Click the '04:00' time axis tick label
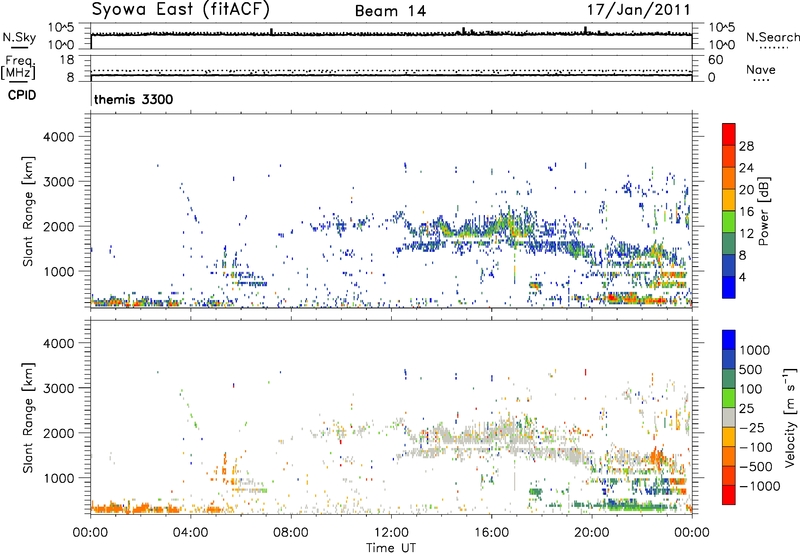Image resolution: width=800 pixels, height=554 pixels. (x=190, y=533)
